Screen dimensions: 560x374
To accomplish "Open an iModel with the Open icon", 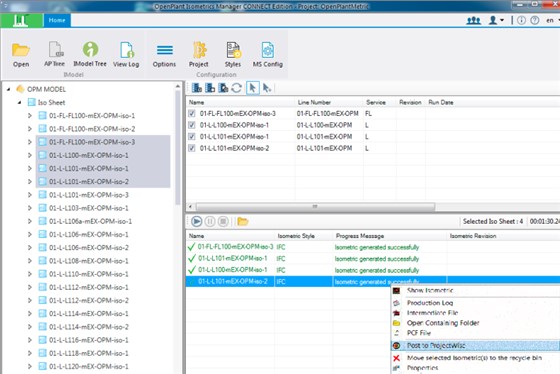I will (21, 55).
